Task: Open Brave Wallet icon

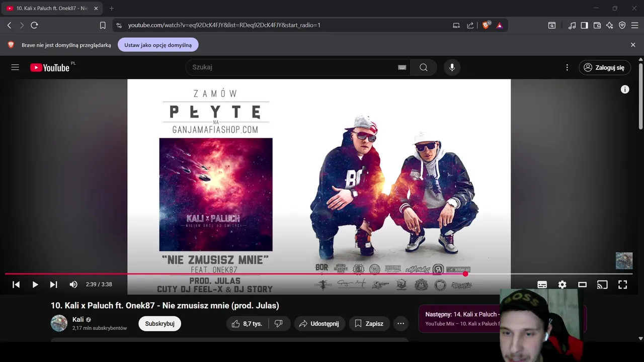Action: (597, 25)
